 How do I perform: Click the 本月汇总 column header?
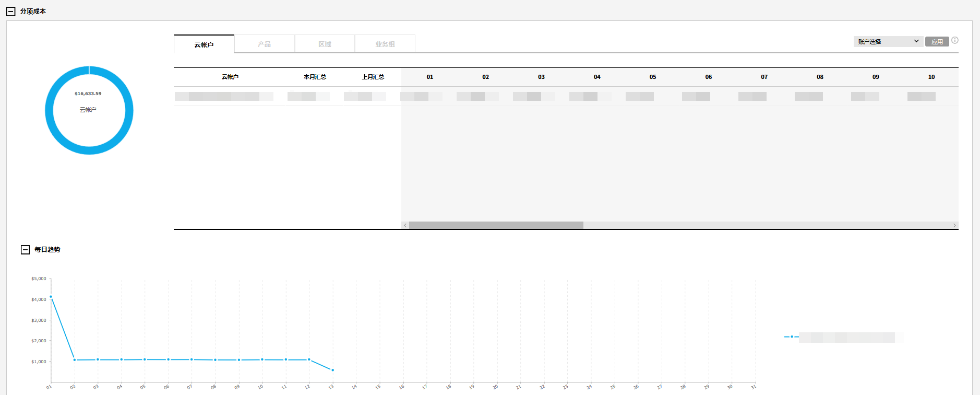315,77
